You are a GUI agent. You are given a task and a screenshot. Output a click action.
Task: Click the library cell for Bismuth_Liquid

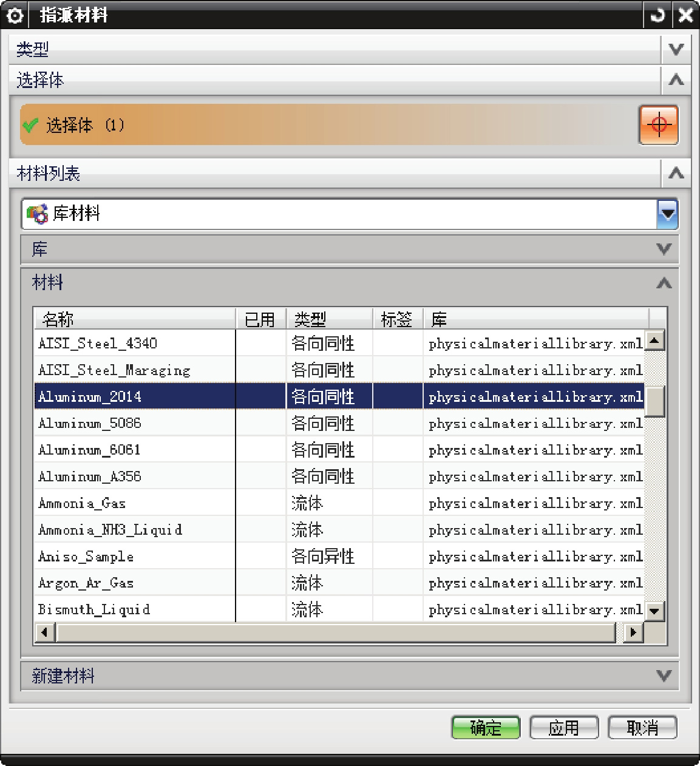pyautogui.click(x=534, y=609)
